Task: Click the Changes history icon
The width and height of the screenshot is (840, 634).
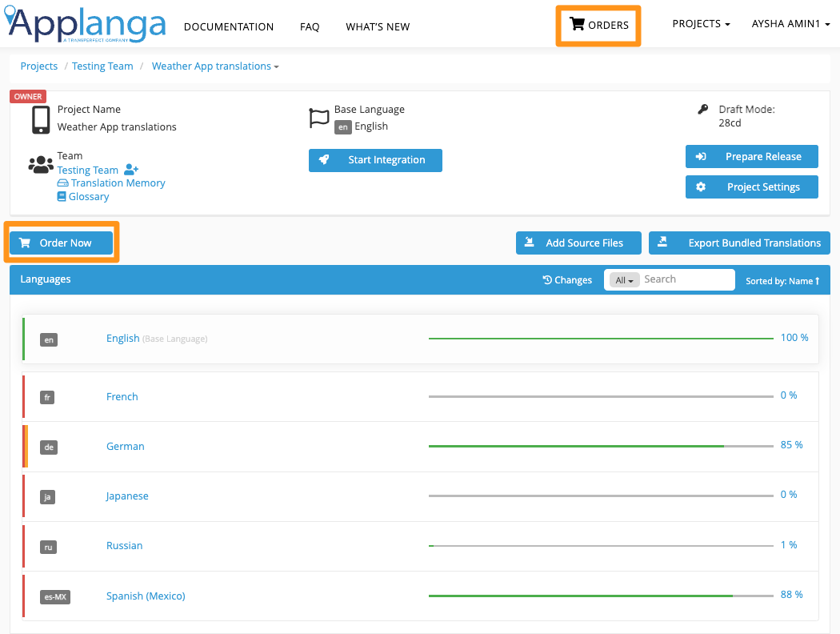Action: pos(548,279)
